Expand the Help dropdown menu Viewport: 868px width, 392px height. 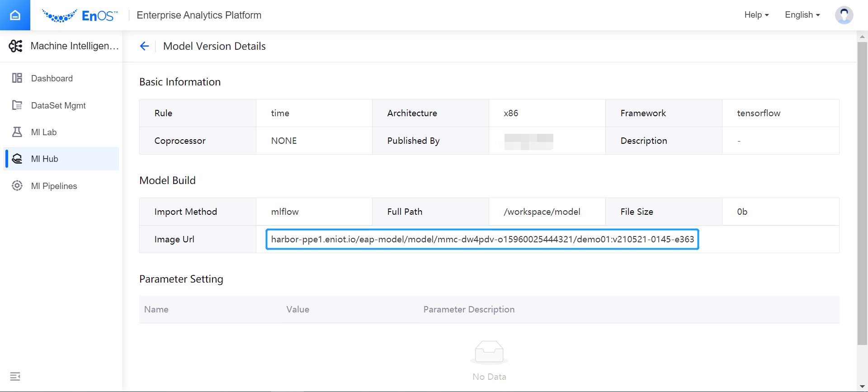tap(756, 15)
